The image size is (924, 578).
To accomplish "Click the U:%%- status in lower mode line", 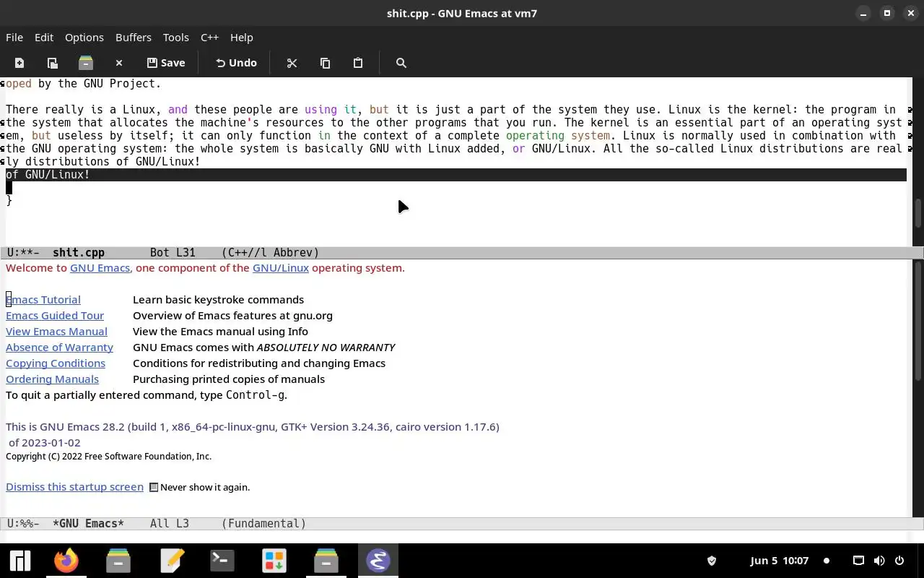I will click(23, 523).
